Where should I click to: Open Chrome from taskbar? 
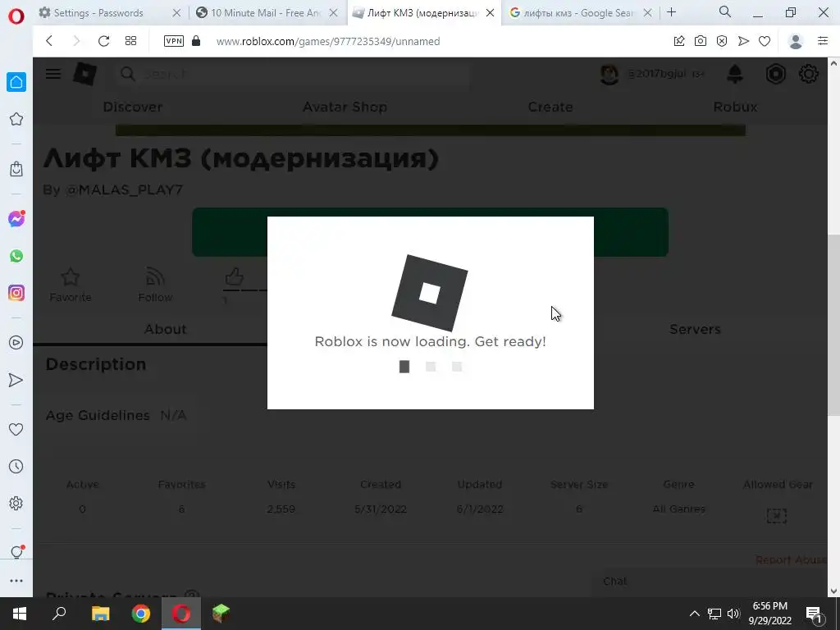pyautogui.click(x=141, y=614)
